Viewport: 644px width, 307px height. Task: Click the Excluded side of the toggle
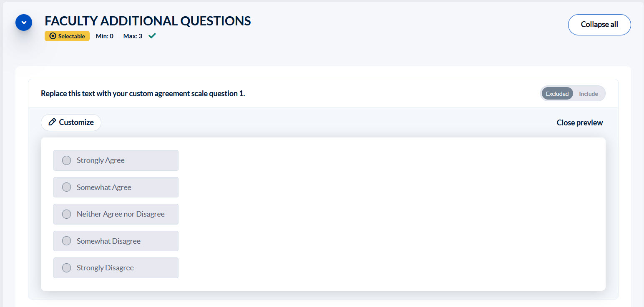tap(557, 93)
